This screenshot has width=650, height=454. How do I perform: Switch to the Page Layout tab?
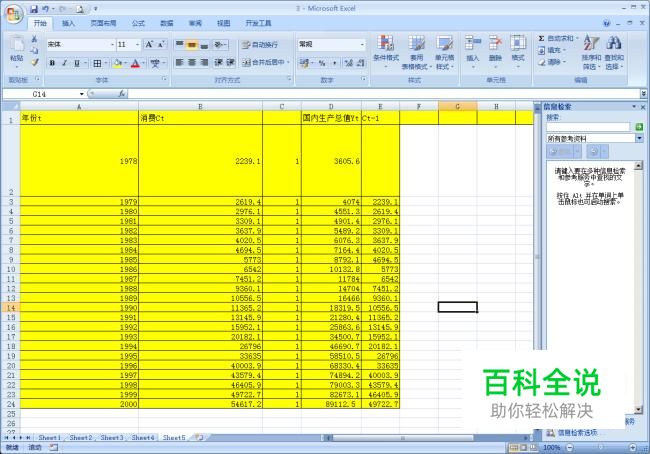[x=103, y=23]
